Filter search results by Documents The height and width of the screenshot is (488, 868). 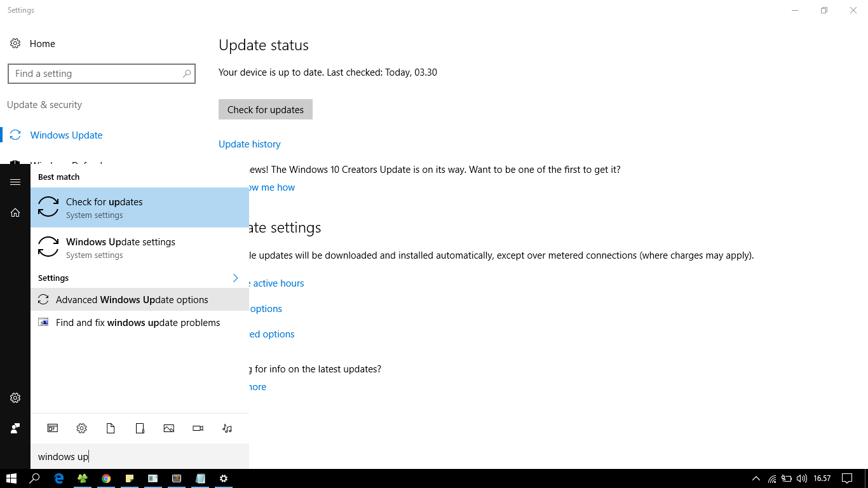[x=111, y=428]
